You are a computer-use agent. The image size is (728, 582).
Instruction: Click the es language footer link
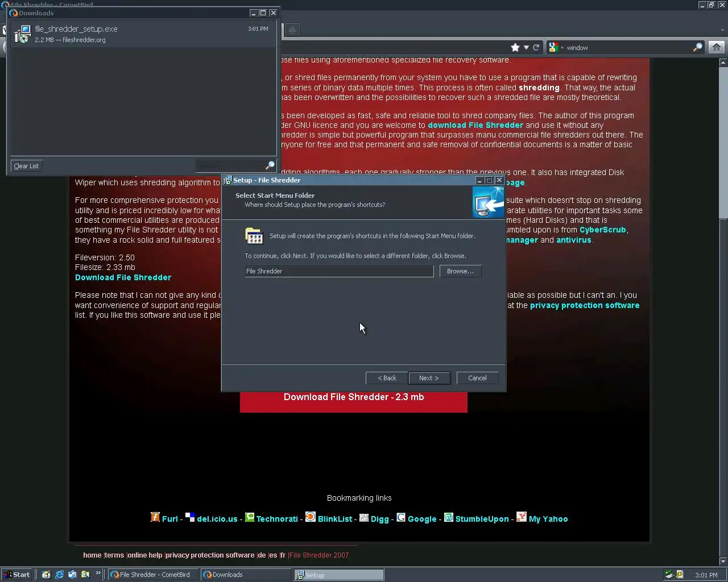[273, 555]
